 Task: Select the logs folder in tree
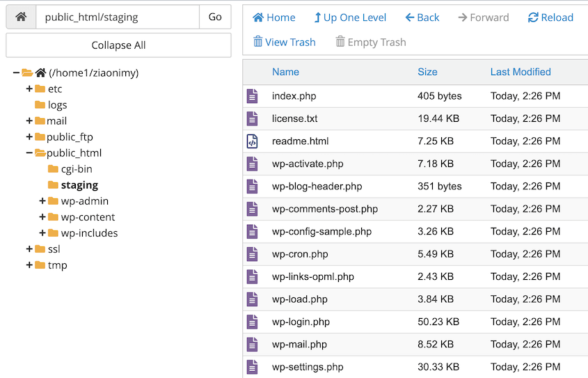click(57, 105)
